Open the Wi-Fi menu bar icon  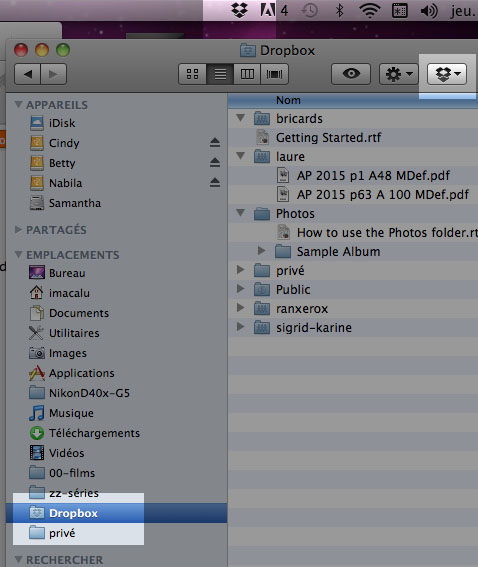(370, 10)
